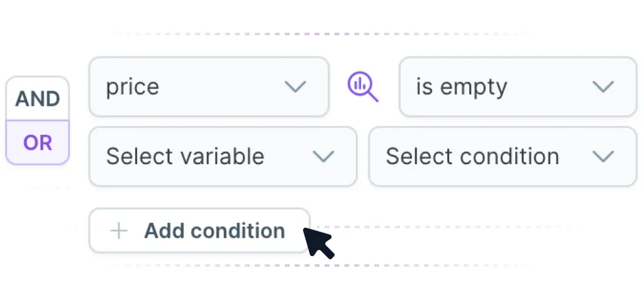The image size is (644, 302).
Task: Click the chevron arrow beside is empty
Action: (603, 87)
